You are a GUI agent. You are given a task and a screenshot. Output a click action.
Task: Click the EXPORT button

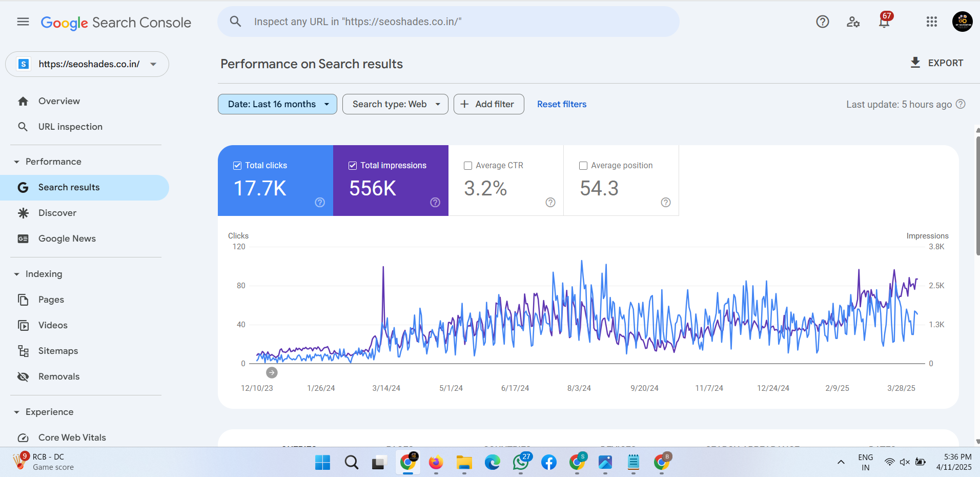tap(937, 63)
